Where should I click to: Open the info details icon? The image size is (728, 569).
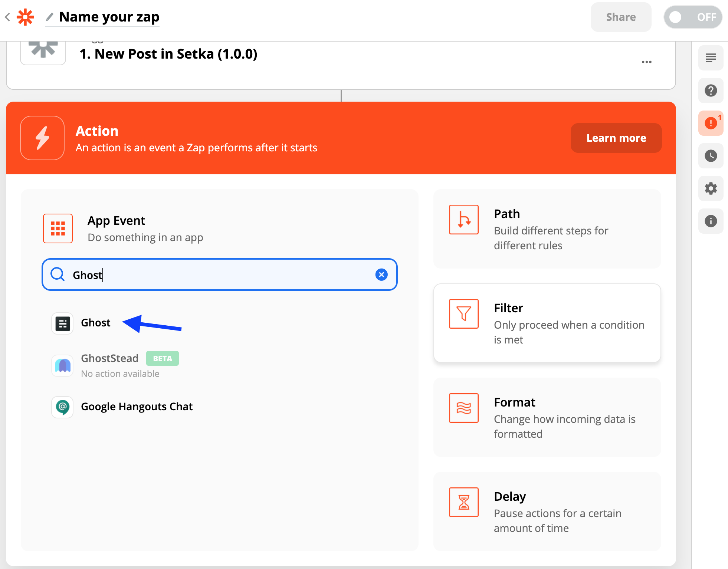point(711,221)
